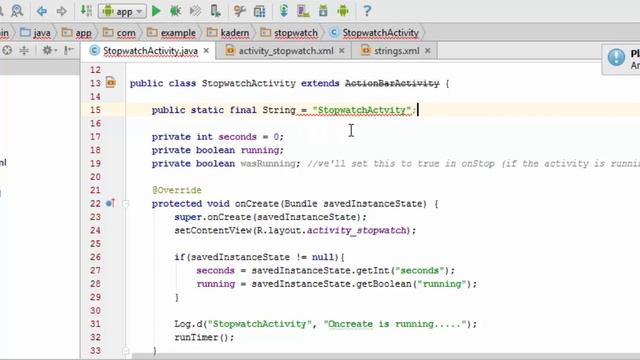Open Help with the question mark icon

pyautogui.click(x=367, y=11)
